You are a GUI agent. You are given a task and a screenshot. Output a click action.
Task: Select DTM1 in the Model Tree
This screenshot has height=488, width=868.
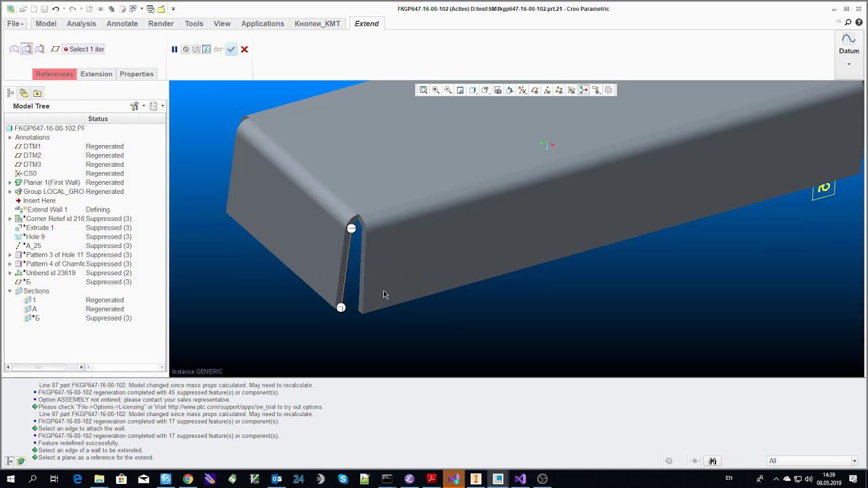pos(32,146)
